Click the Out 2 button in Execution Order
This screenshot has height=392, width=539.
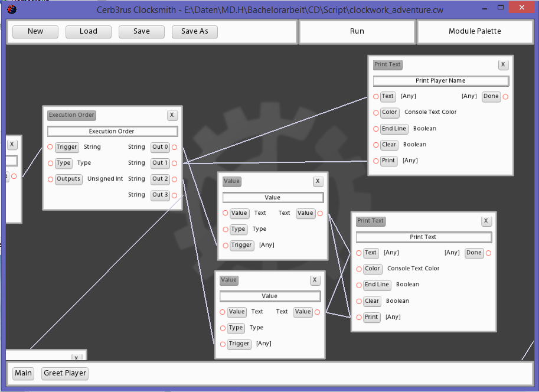[x=160, y=179]
